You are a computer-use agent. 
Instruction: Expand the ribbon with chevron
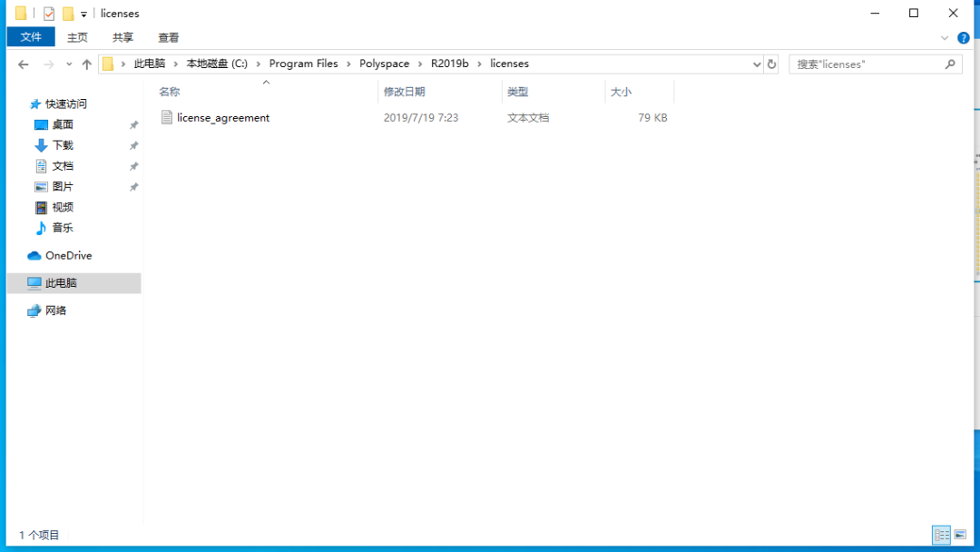[x=945, y=38]
